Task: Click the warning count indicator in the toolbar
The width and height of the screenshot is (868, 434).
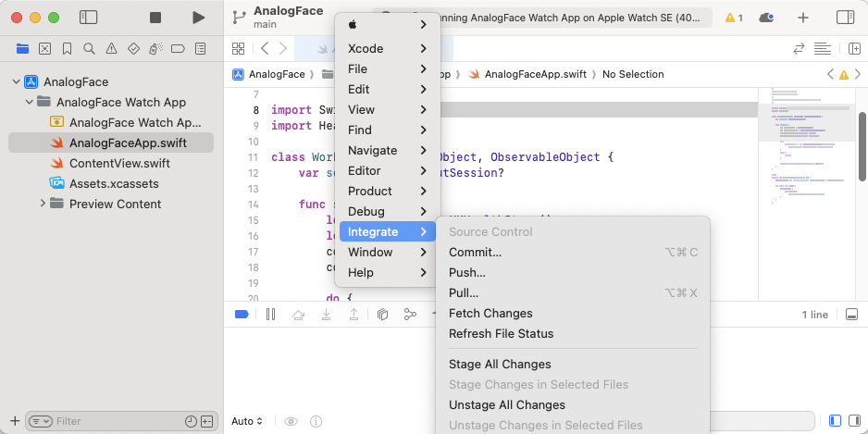Action: click(734, 18)
